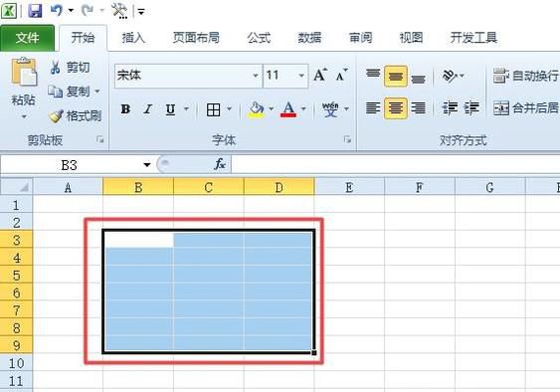Image resolution: width=560 pixels, height=392 pixels.
Task: Open the Name Box dropdown arrow
Action: [146, 165]
